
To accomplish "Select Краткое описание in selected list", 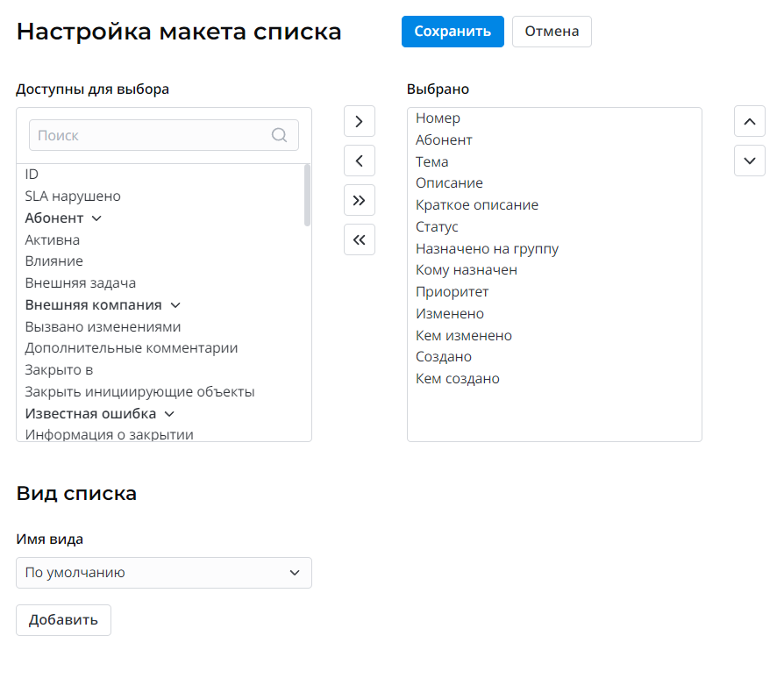I will point(477,204).
